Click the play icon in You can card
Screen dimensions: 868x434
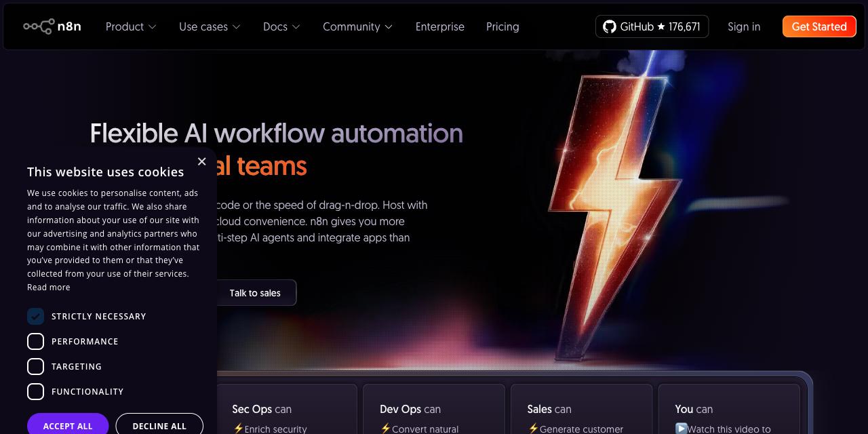coord(682,429)
